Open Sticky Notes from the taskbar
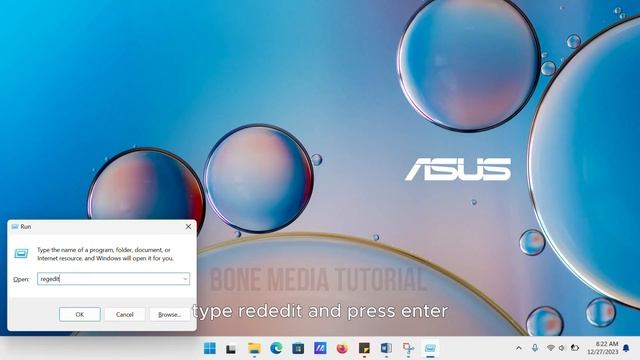 (364, 348)
